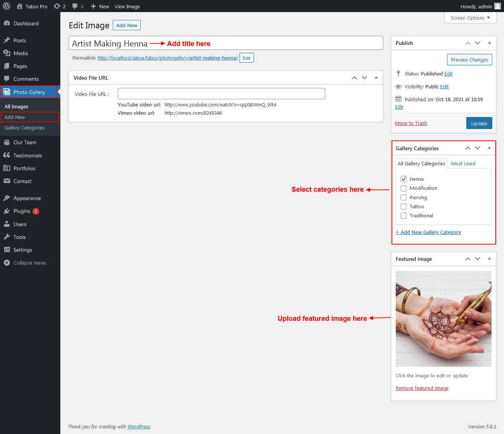The width and height of the screenshot is (504, 434).
Task: Click the plugins update badge showing 2
Action: tap(36, 211)
